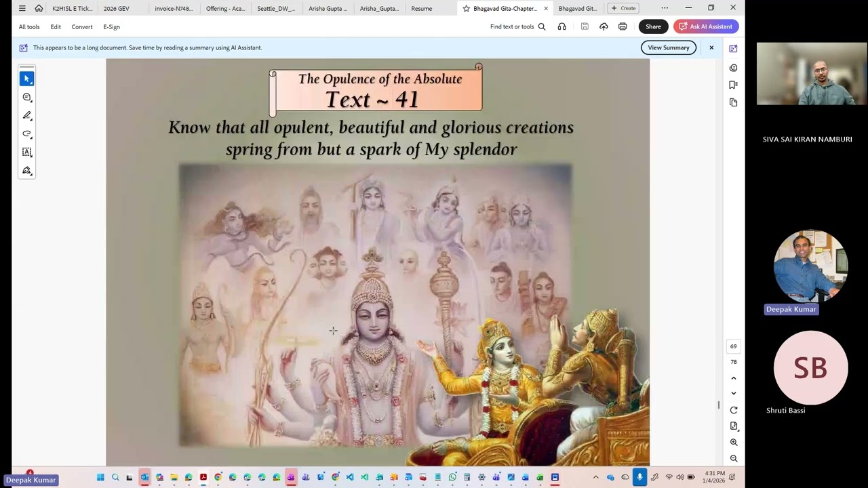Click the total page count 78
This screenshot has height=488, width=868.
coord(733,362)
